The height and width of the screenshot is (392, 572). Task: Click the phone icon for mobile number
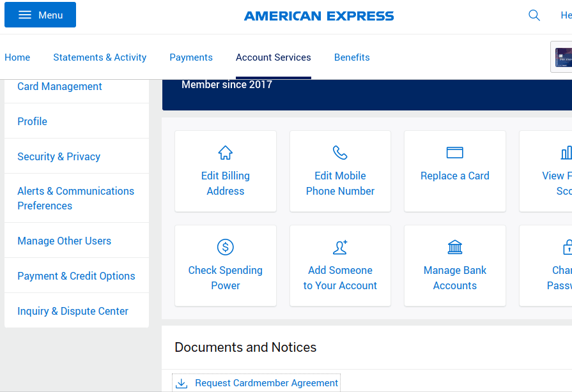[340, 153]
